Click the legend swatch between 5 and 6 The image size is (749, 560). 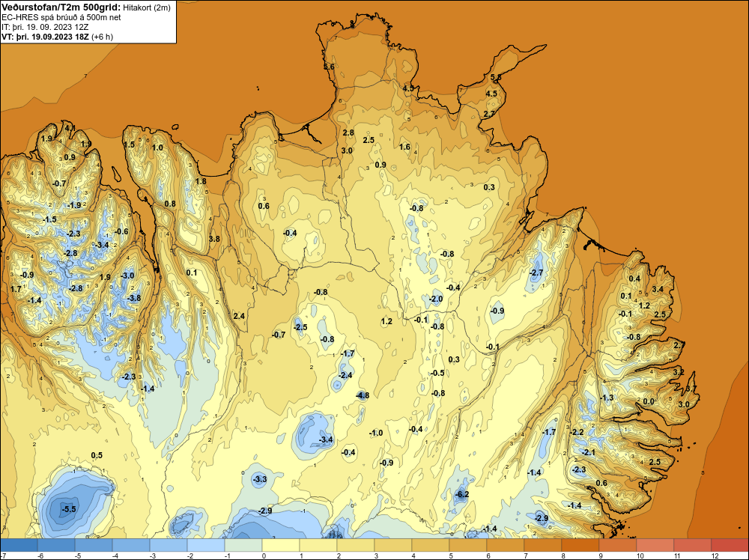point(468,545)
